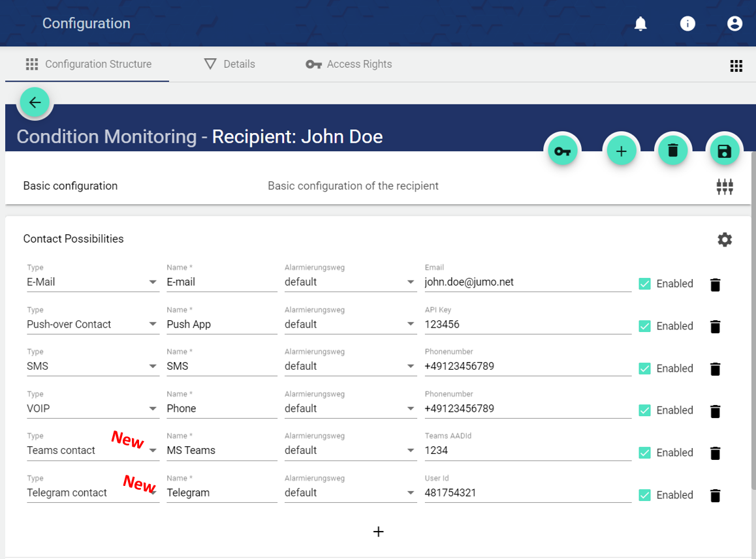The width and height of the screenshot is (756, 559).
Task: Add a new contact with plus below list
Action: point(378,532)
